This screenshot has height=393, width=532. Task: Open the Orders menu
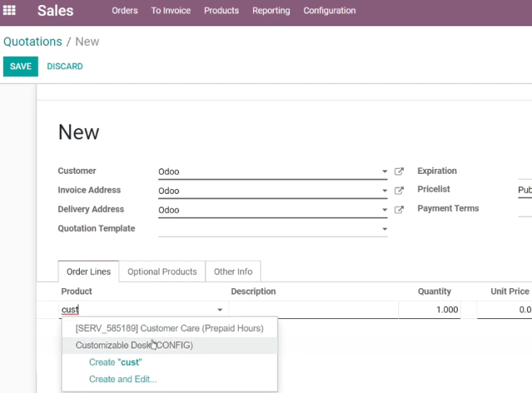(125, 11)
